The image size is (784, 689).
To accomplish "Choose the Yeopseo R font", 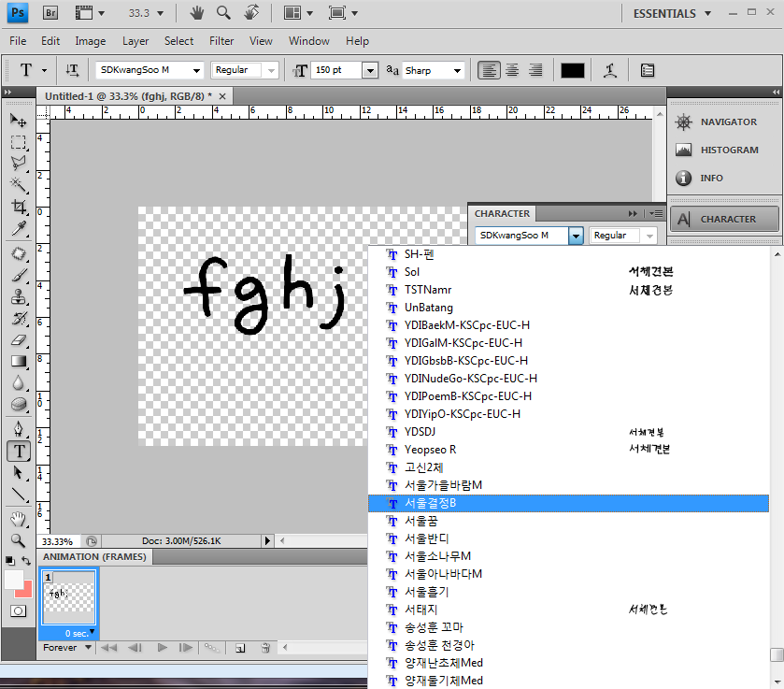I will click(x=568, y=450).
